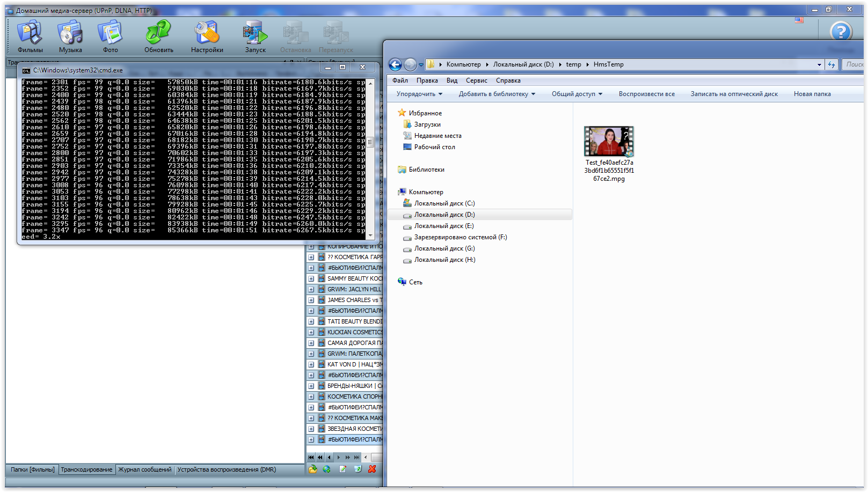Switch to the Журнал сообщений tab
The width and height of the screenshot is (868, 492).
pos(145,469)
